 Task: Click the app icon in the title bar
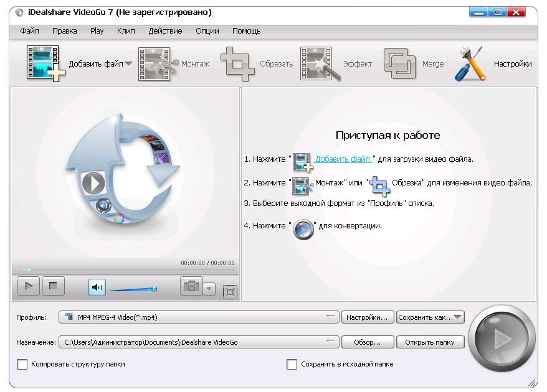click(x=19, y=12)
